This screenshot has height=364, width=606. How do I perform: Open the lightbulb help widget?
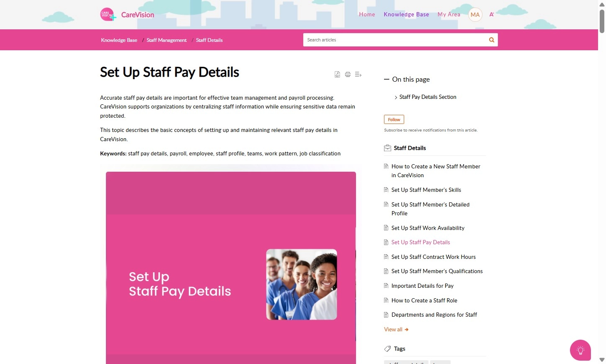[x=580, y=350]
